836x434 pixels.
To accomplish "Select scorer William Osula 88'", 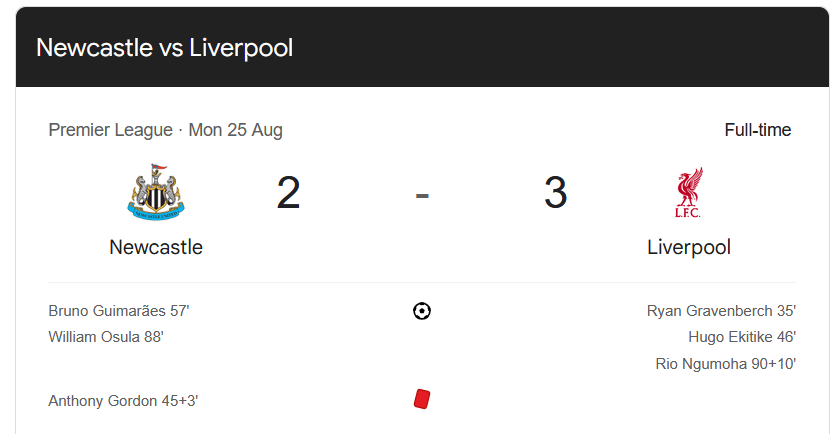I will tap(106, 337).
